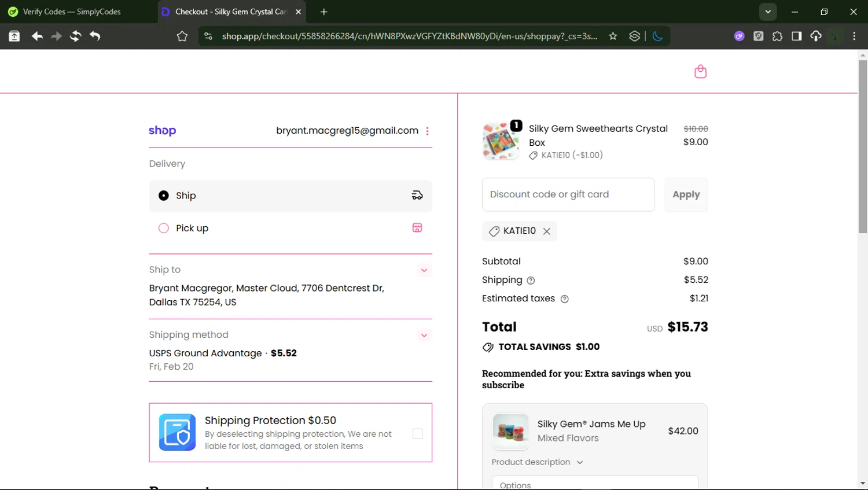Expand Product description for Jams Me Up
The height and width of the screenshot is (490, 868).
[x=537, y=462]
